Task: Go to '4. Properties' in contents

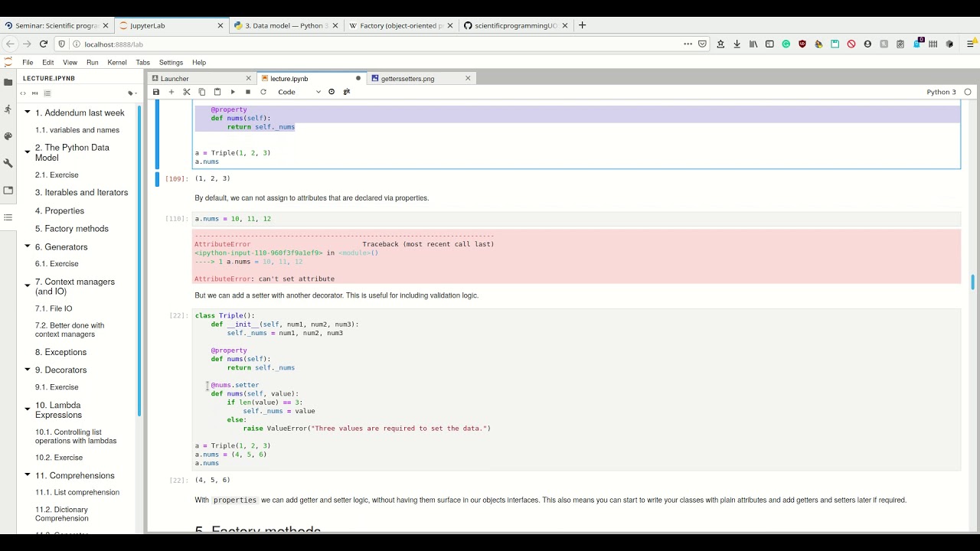Action: pos(59,211)
